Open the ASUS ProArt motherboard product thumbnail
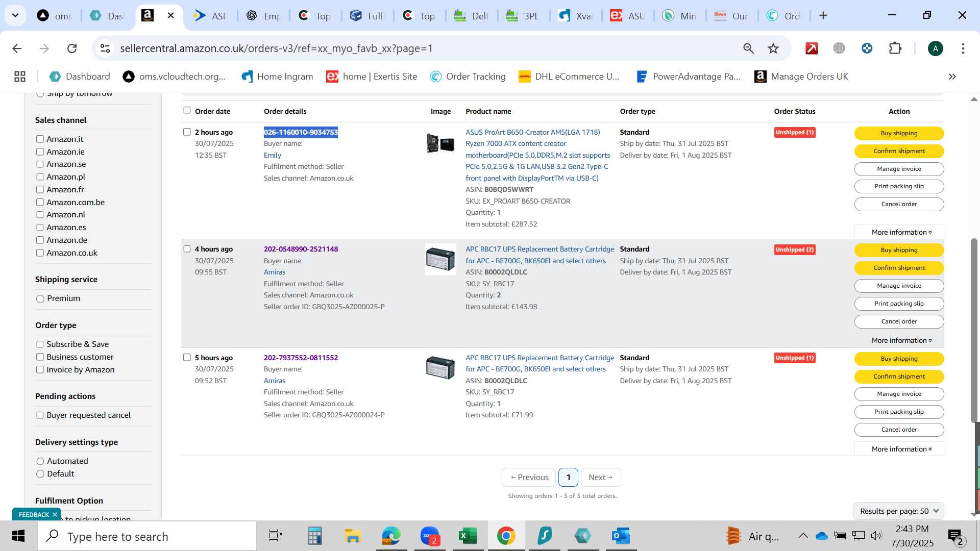The width and height of the screenshot is (980, 551). (440, 143)
